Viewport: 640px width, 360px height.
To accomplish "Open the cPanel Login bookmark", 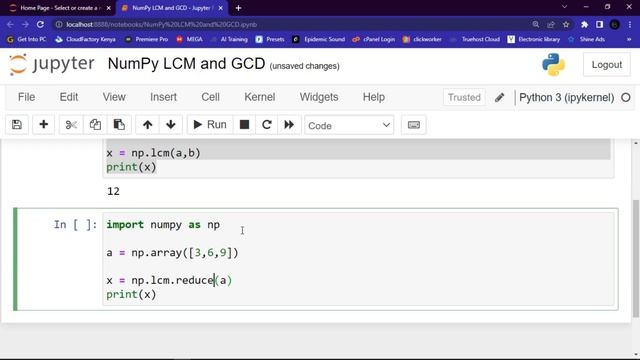I will coord(373,39).
